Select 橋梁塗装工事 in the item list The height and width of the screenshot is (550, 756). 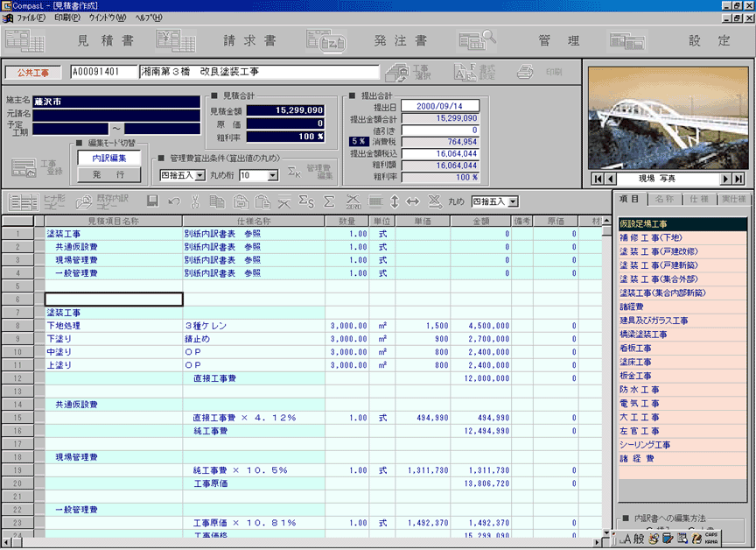tap(682, 335)
